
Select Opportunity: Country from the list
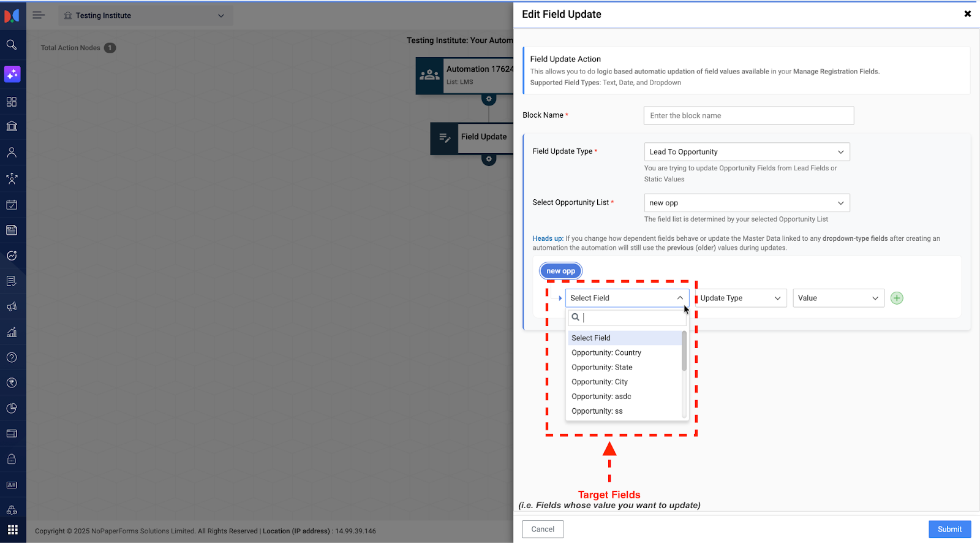(x=606, y=353)
